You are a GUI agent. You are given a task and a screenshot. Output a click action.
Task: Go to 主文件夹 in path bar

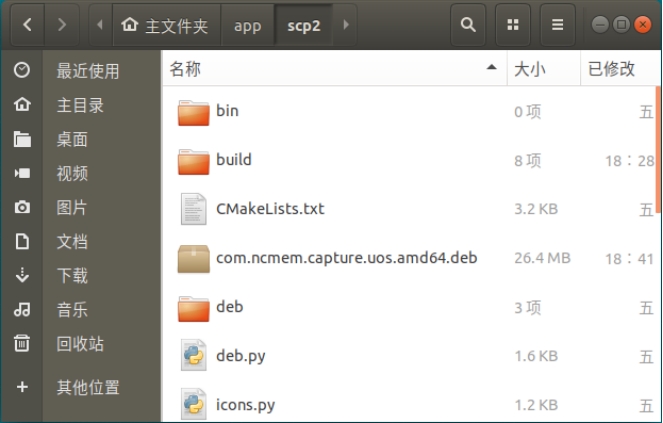coord(165,26)
